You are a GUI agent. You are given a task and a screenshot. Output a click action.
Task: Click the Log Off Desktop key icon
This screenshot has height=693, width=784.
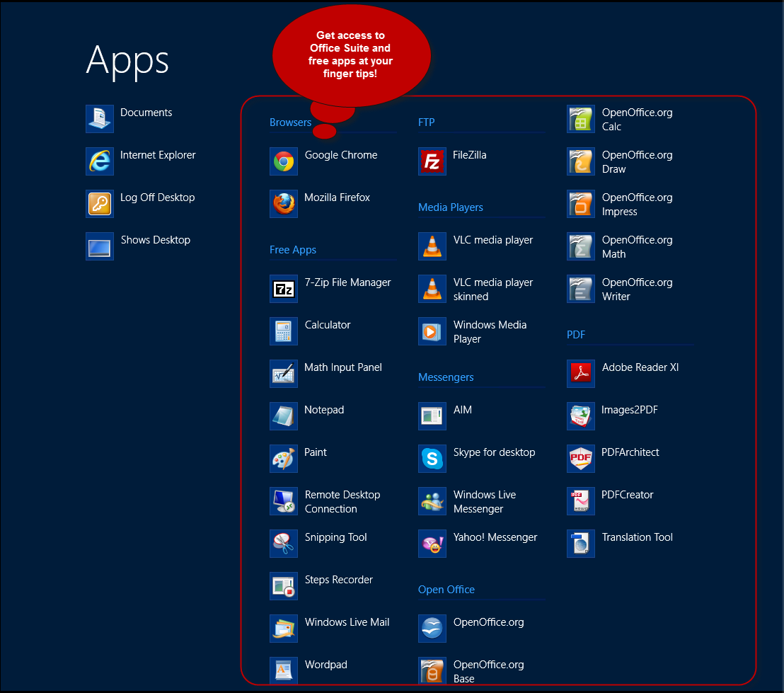pos(100,204)
